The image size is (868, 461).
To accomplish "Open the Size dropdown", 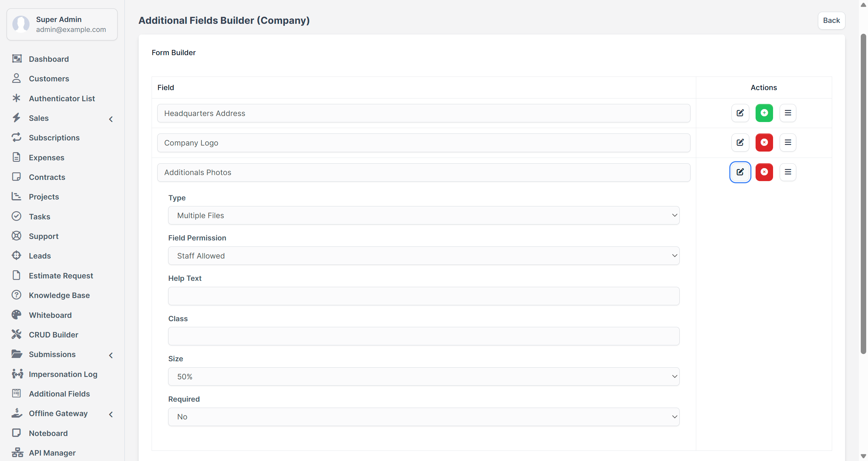I will [x=423, y=376].
